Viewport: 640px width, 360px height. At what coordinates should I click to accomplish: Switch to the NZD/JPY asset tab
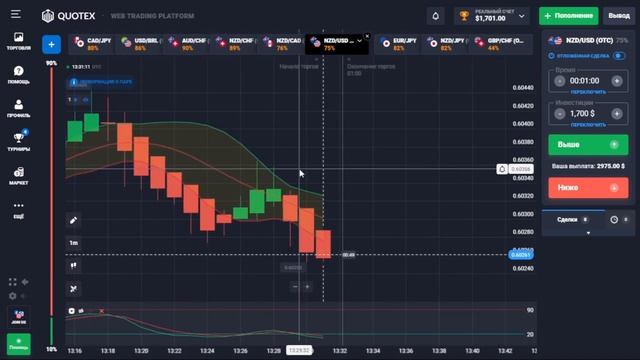tap(445, 44)
